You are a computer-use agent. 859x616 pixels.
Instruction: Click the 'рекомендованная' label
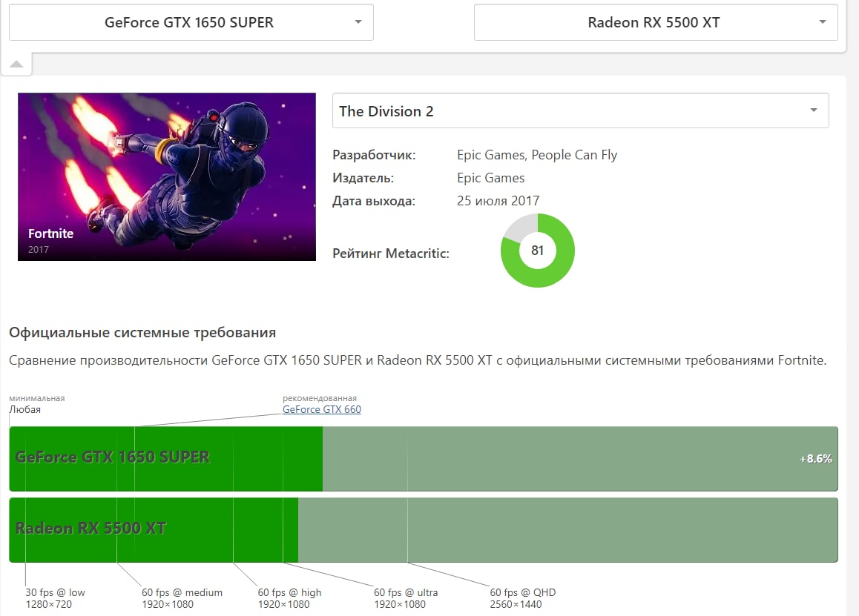tap(320, 398)
